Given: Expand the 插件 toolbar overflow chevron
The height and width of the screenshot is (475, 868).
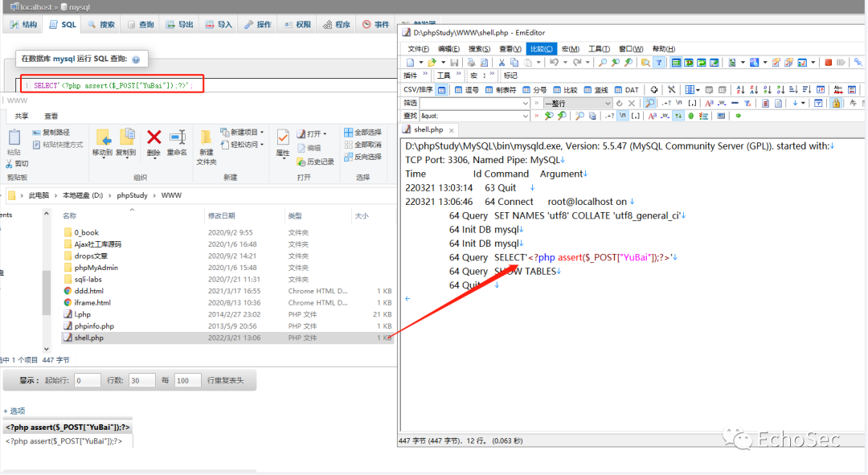Looking at the screenshot, I should click(426, 74).
